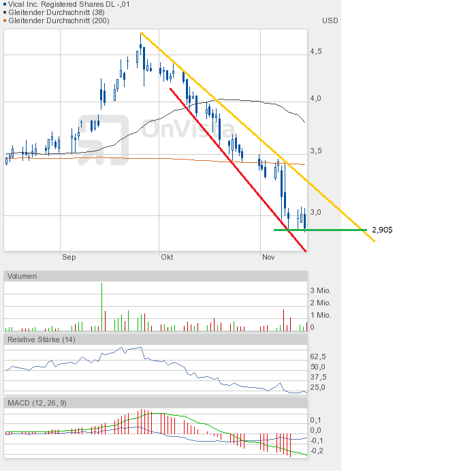The width and height of the screenshot is (476, 471).
Task: Click the Sep label on the time axis
Action: pos(68,258)
